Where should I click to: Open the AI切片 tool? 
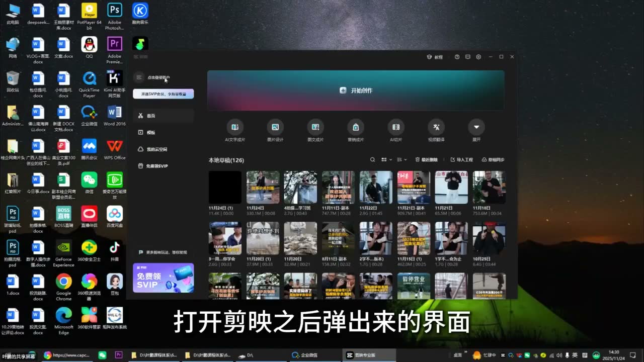(x=396, y=131)
